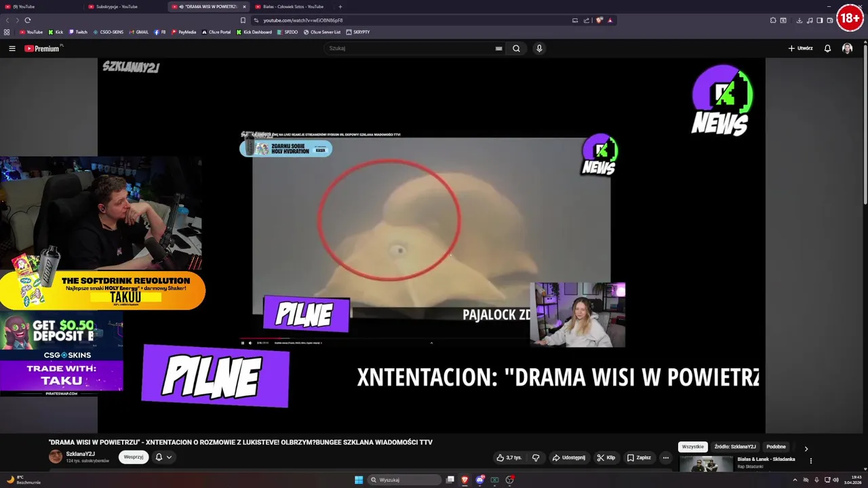Select the "Źródło: SzklanaY2J" filter chip
This screenshot has width=868, height=488.
[734, 447]
